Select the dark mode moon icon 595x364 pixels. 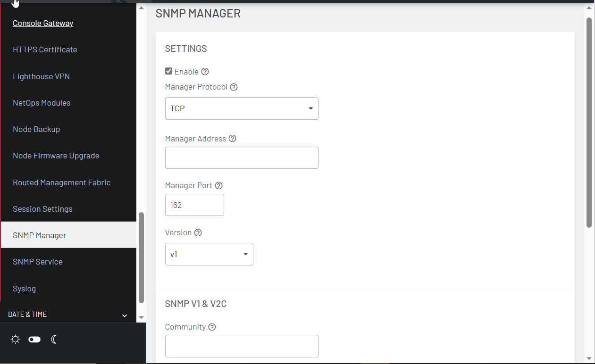tap(54, 339)
